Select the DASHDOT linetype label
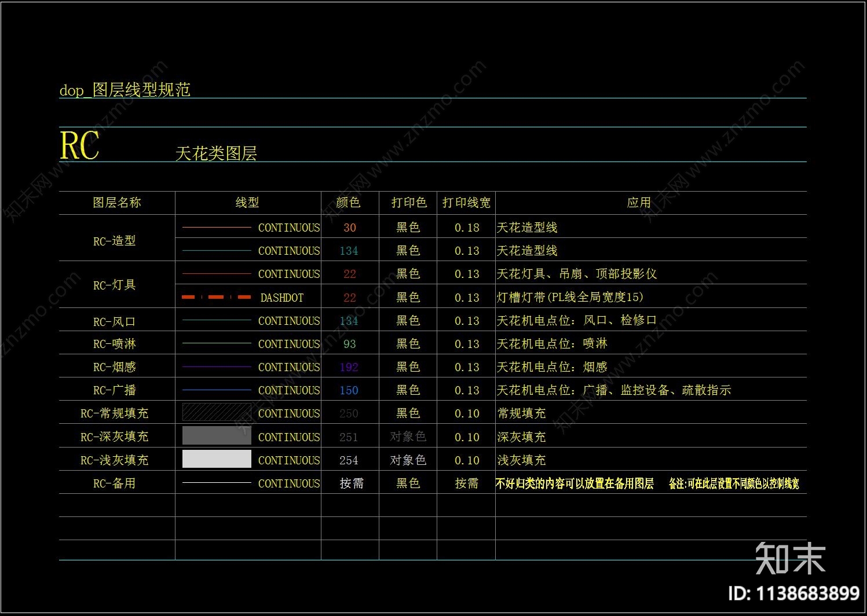This screenshot has height=616, width=867. [282, 298]
